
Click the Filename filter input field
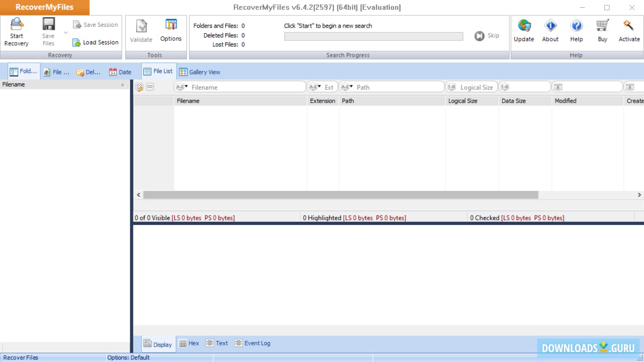(x=243, y=87)
